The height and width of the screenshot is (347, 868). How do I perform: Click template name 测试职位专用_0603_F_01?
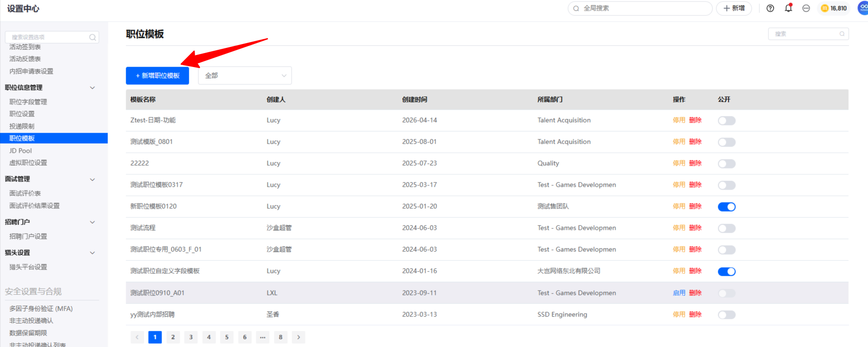(x=166, y=249)
